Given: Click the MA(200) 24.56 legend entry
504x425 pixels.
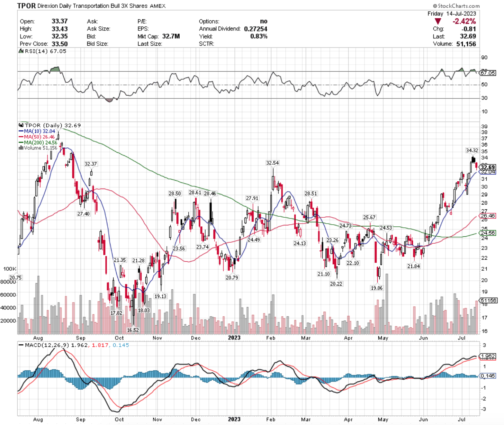Looking at the screenshot, I should coord(38,142).
